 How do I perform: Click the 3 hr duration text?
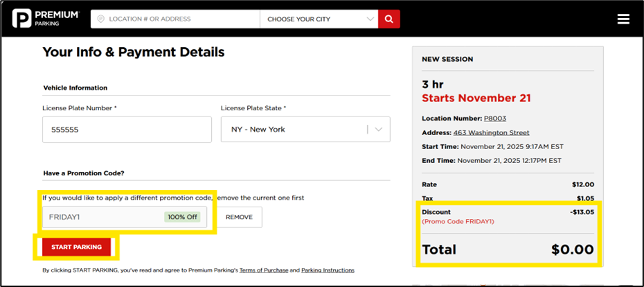click(x=433, y=85)
